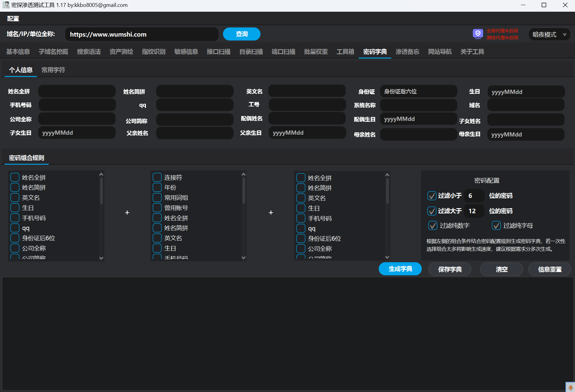Click scroll-up arrow of the left rule list
The image size is (575, 392).
point(101,175)
